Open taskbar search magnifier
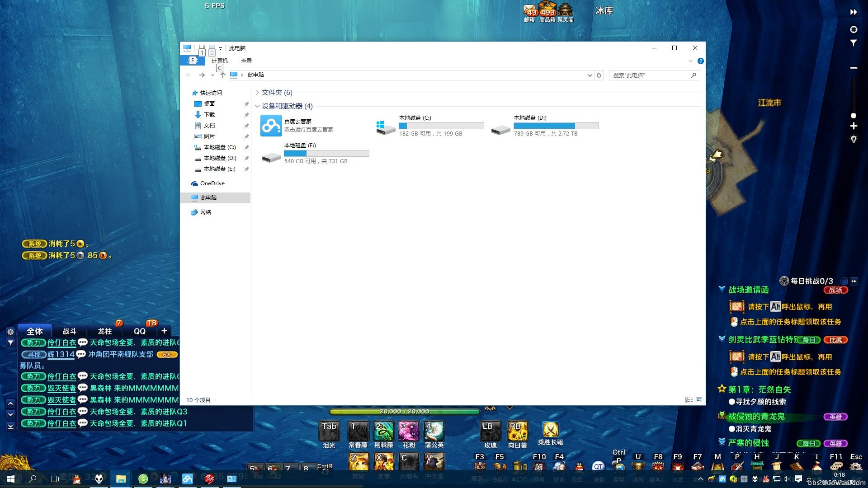 pos(33,479)
